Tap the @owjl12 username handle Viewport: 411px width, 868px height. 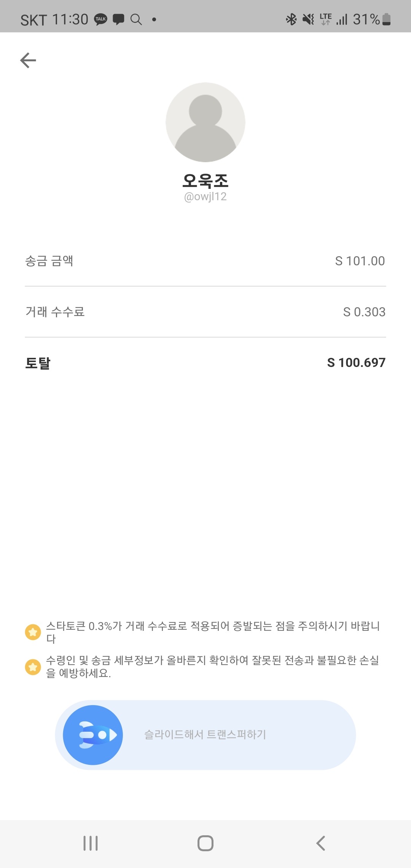(x=205, y=197)
